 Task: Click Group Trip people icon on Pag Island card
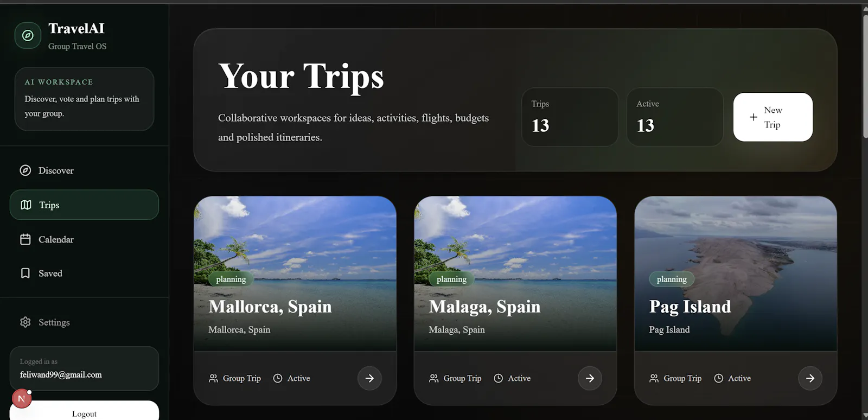654,378
